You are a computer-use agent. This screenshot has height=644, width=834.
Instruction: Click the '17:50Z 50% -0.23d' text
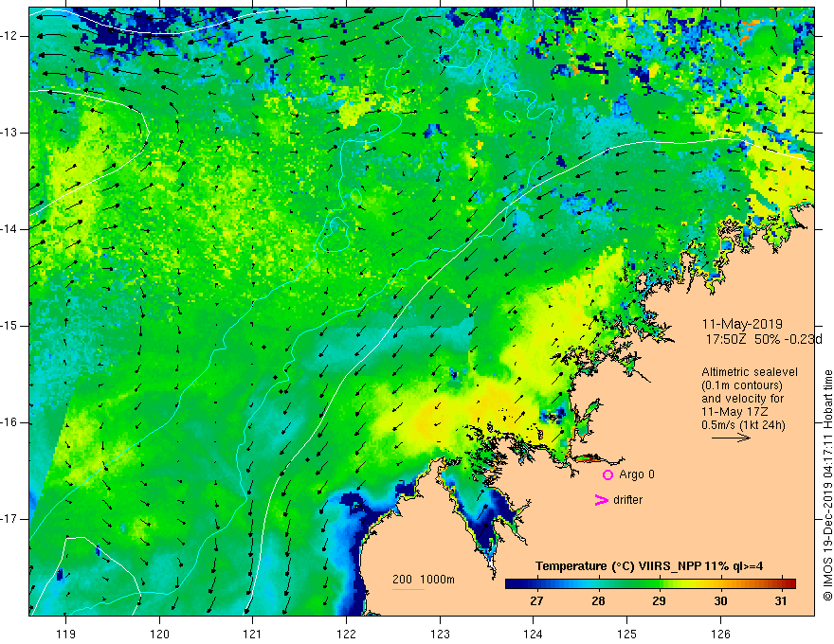(x=764, y=339)
